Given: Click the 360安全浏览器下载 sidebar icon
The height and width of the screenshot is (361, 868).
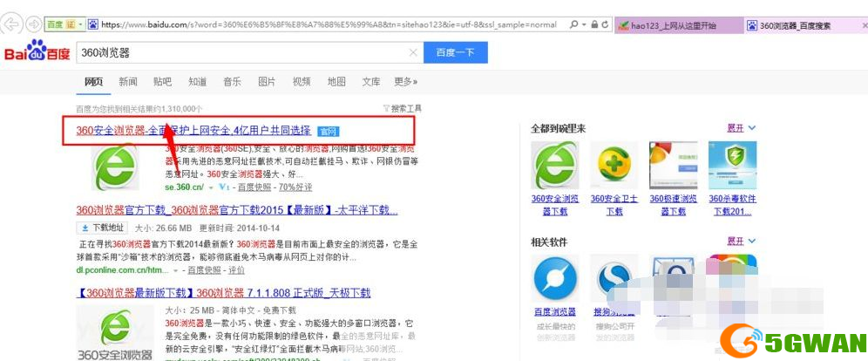Looking at the screenshot, I should coord(555,166).
